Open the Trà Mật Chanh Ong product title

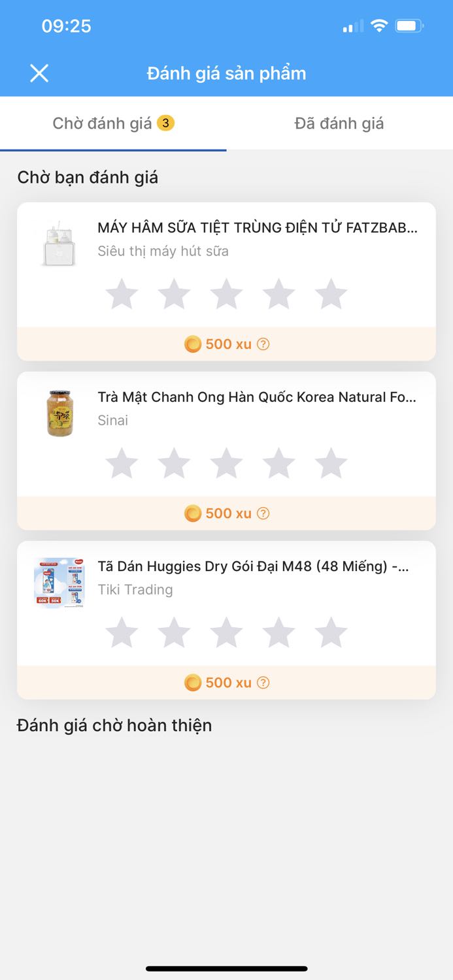[x=257, y=397]
